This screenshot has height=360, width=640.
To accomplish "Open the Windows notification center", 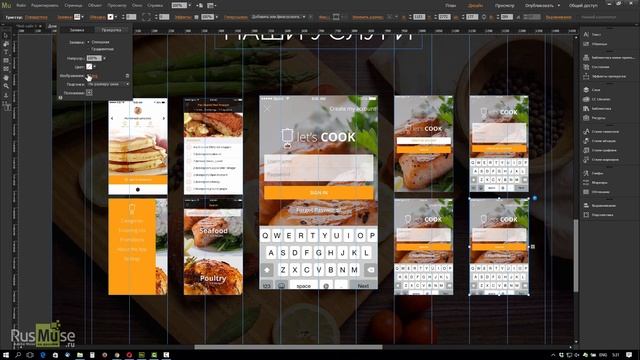I will click(x=629, y=355).
